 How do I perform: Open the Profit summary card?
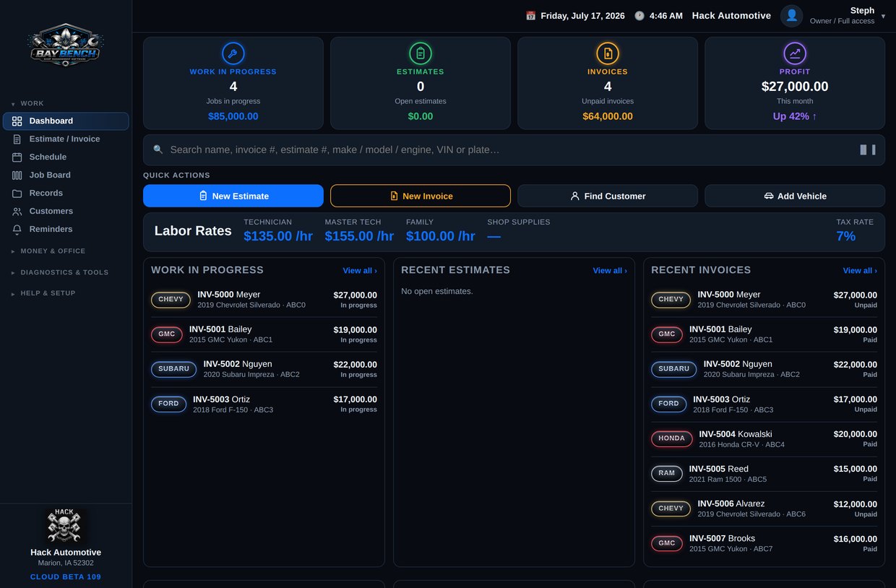[x=795, y=83]
